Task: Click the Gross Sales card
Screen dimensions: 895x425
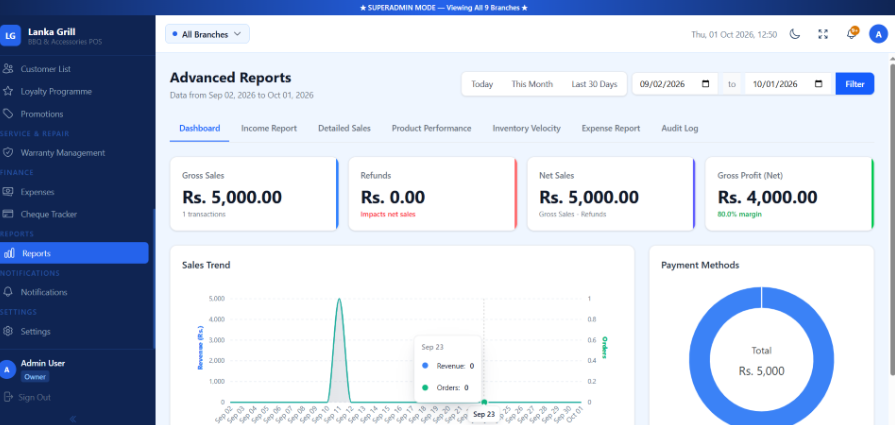Action: [254, 194]
